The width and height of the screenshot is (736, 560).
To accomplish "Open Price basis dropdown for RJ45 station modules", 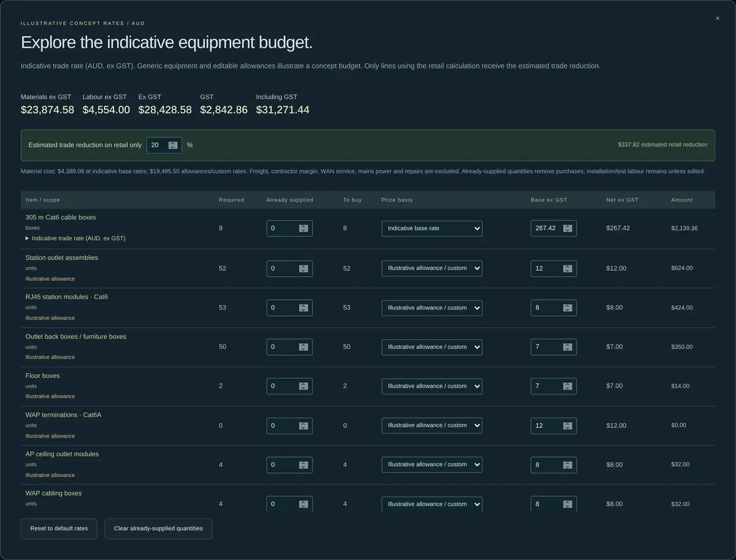I will coord(432,308).
